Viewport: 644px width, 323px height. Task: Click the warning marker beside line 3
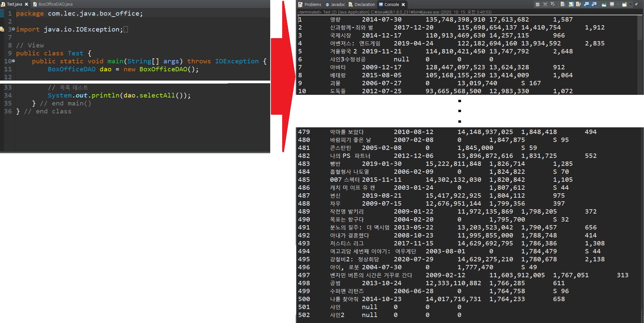pyautogui.click(x=2, y=29)
